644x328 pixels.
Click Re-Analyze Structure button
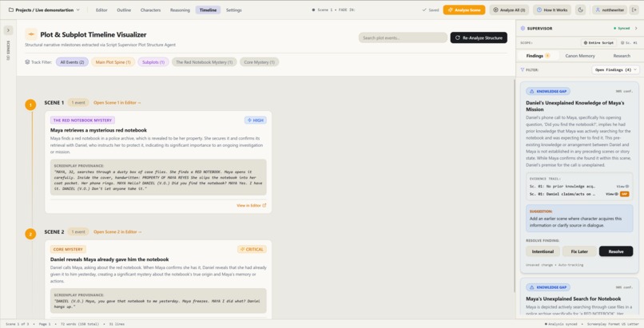479,38
